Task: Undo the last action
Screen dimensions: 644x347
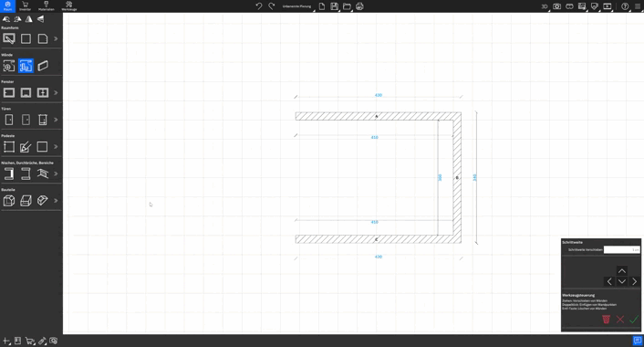Action: tap(259, 6)
